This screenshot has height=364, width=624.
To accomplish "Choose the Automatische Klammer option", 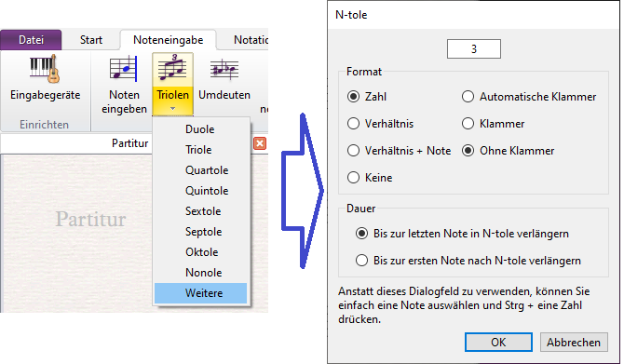I will (x=468, y=97).
